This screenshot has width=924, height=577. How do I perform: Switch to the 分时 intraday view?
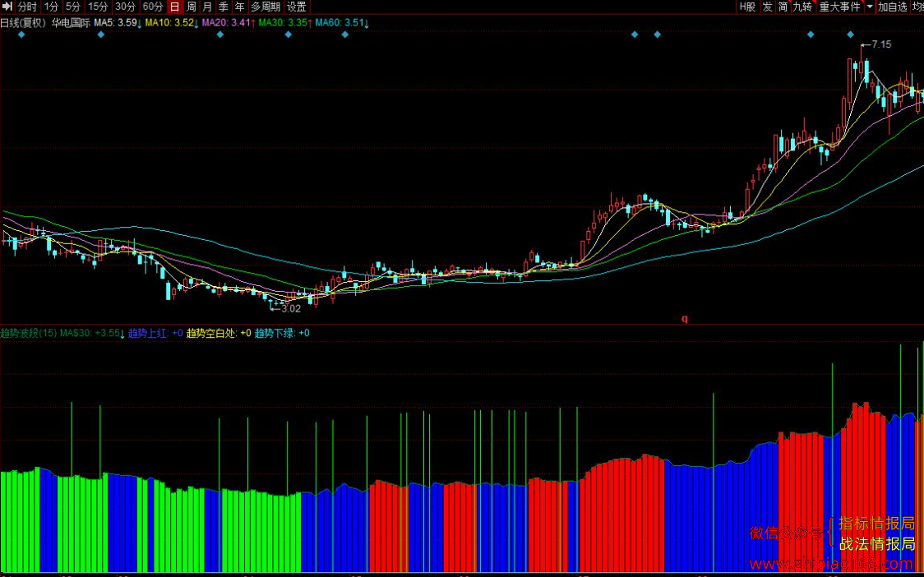coord(28,7)
